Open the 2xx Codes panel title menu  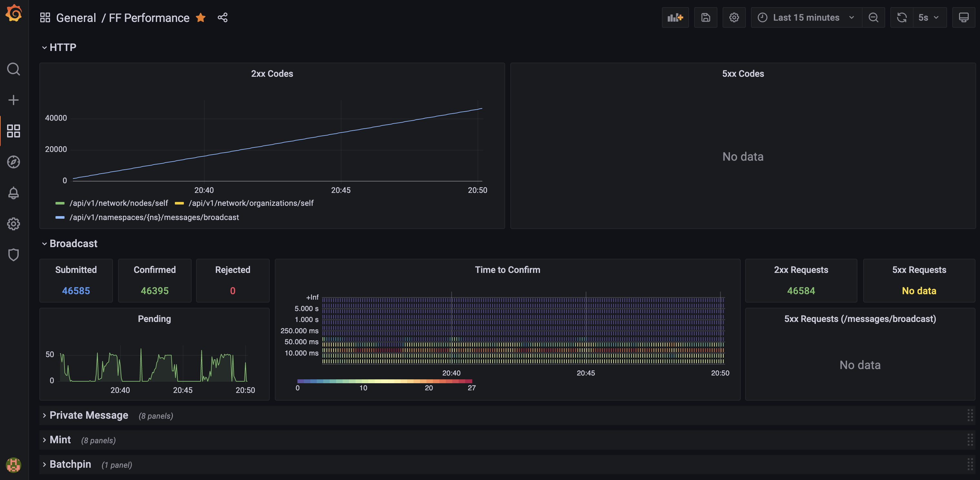tap(272, 74)
